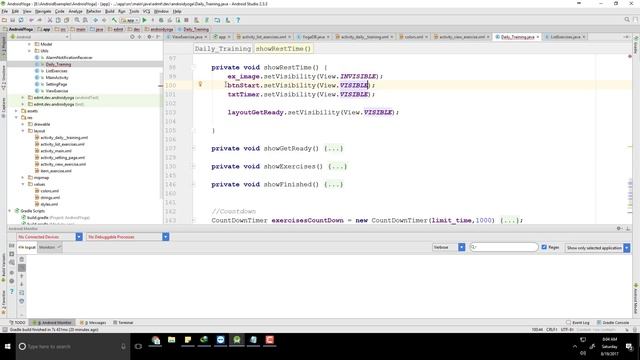Click the TeamViewer taskbar icon
The image size is (640, 360).
tap(220, 340)
